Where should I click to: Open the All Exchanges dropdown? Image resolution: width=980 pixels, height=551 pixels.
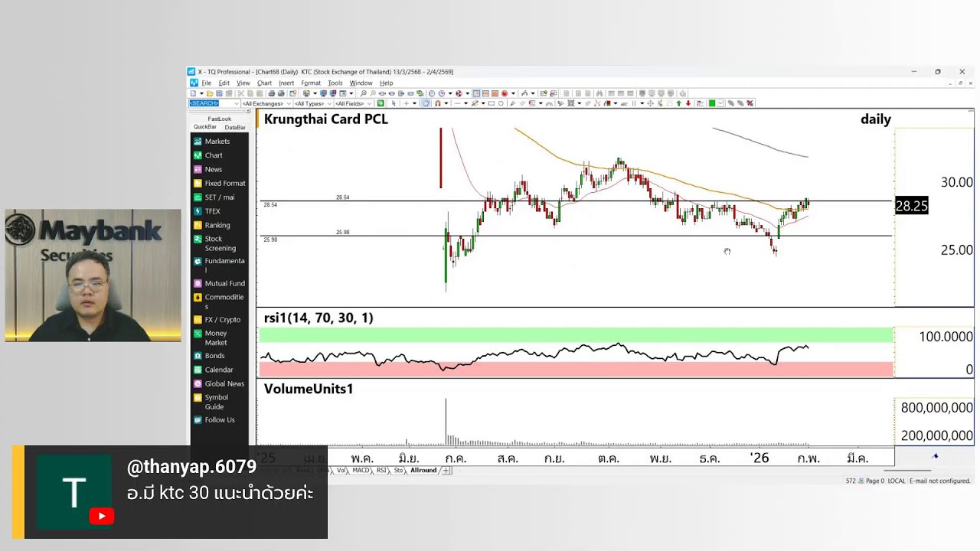click(x=266, y=103)
